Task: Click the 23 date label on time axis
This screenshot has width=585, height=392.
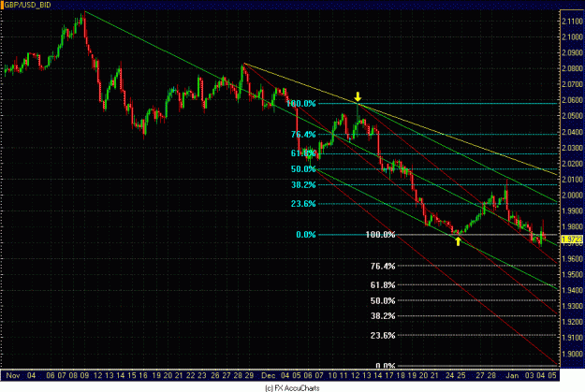Action: coord(201,375)
